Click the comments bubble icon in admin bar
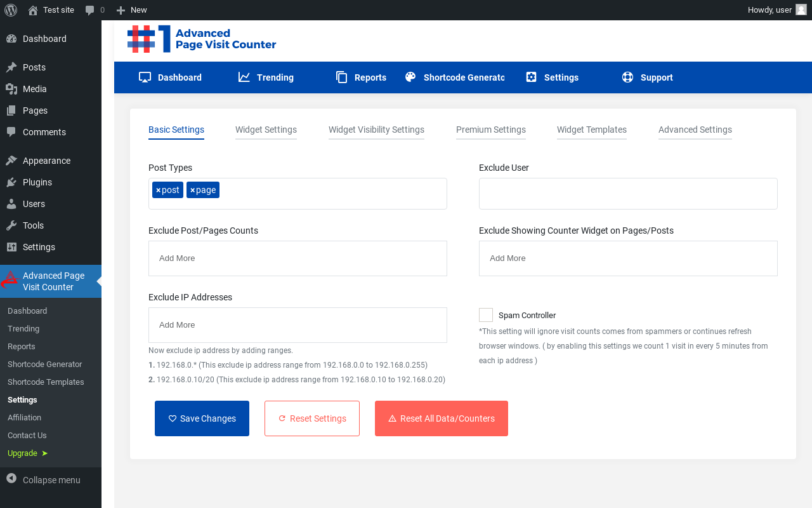Viewport: 812px width, 508px height. point(90,10)
